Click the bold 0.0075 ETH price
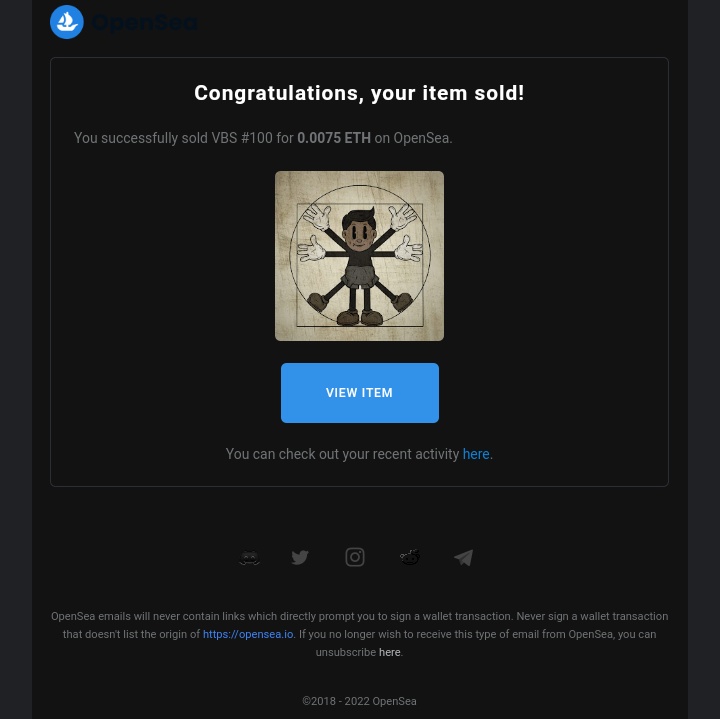Screen dimensions: 720x719 pyautogui.click(x=334, y=138)
